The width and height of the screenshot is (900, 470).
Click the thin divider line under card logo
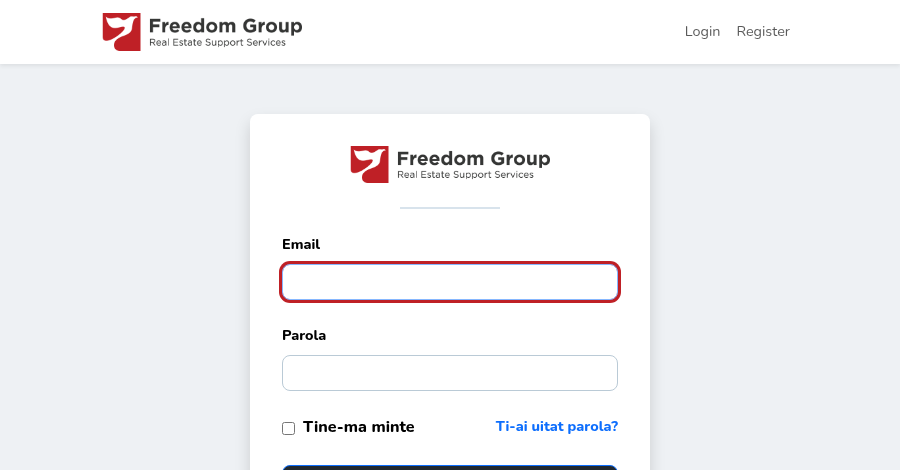pyautogui.click(x=450, y=208)
